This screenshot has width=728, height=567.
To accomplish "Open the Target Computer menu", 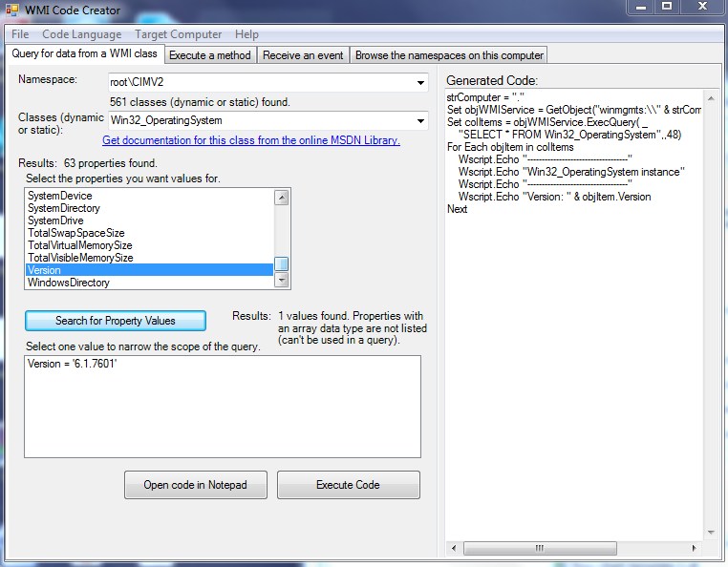I will pyautogui.click(x=179, y=34).
